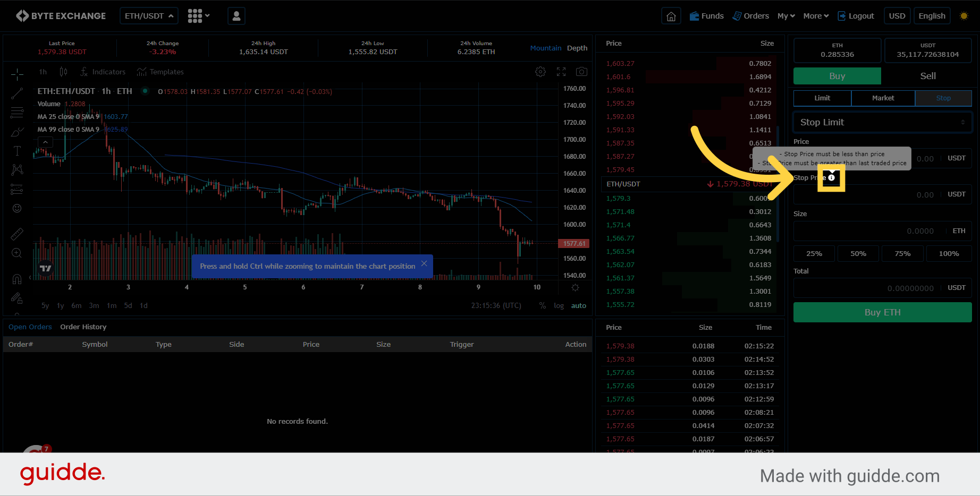This screenshot has height=496, width=980.
Task: Select the ruler measure tool
Action: pyautogui.click(x=17, y=234)
